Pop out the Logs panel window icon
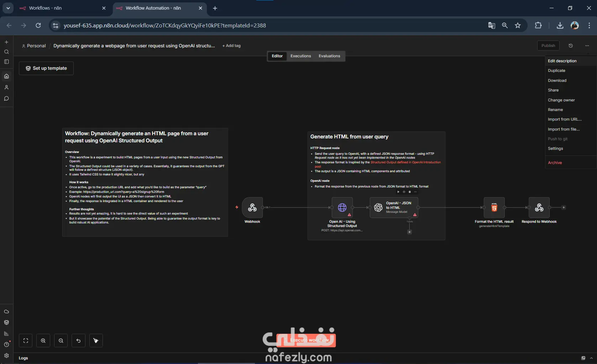Image resolution: width=597 pixels, height=364 pixels. 583,358
